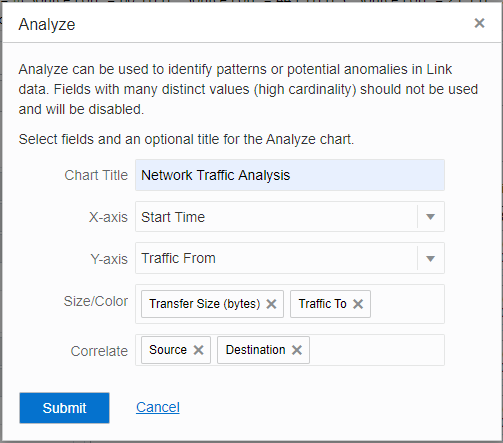
Task: Click the Chart Title label
Action: pyautogui.click(x=96, y=175)
